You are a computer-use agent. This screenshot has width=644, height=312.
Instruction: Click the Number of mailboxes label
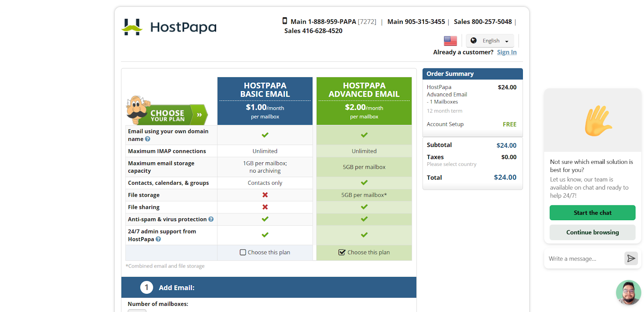click(158, 304)
